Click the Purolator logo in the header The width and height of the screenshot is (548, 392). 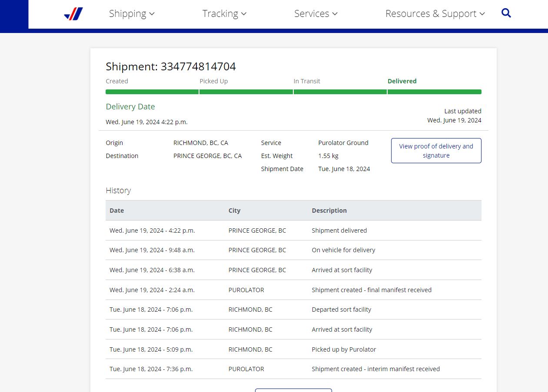pyautogui.click(x=73, y=14)
